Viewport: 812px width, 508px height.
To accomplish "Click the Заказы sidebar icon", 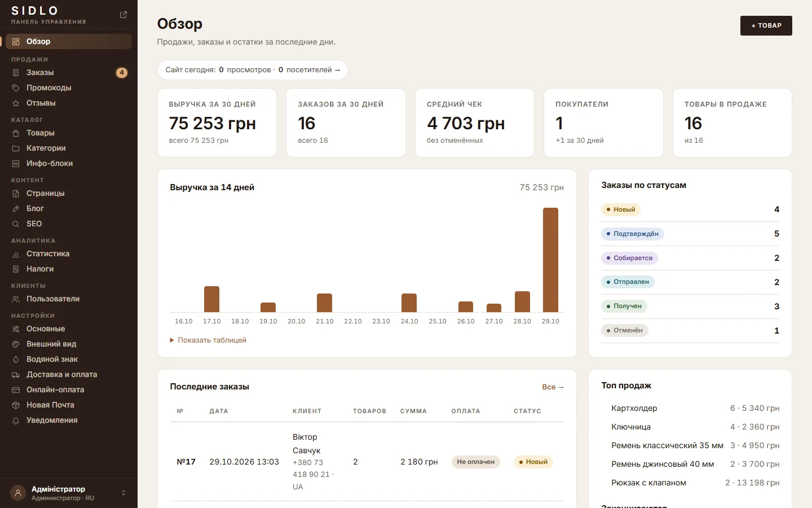I will pyautogui.click(x=16, y=73).
